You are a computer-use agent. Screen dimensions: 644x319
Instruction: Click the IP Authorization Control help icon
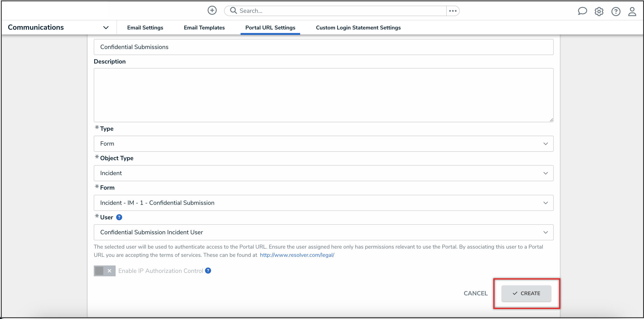coord(208,270)
